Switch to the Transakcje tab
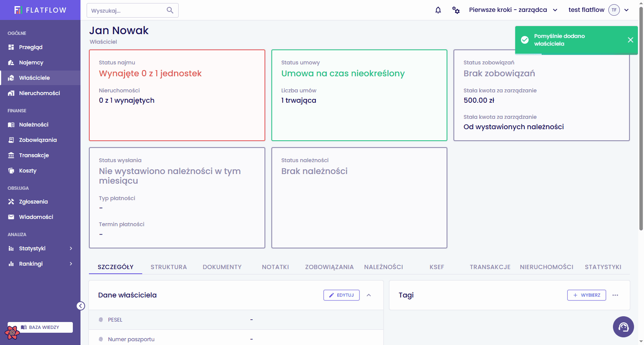 click(x=490, y=267)
